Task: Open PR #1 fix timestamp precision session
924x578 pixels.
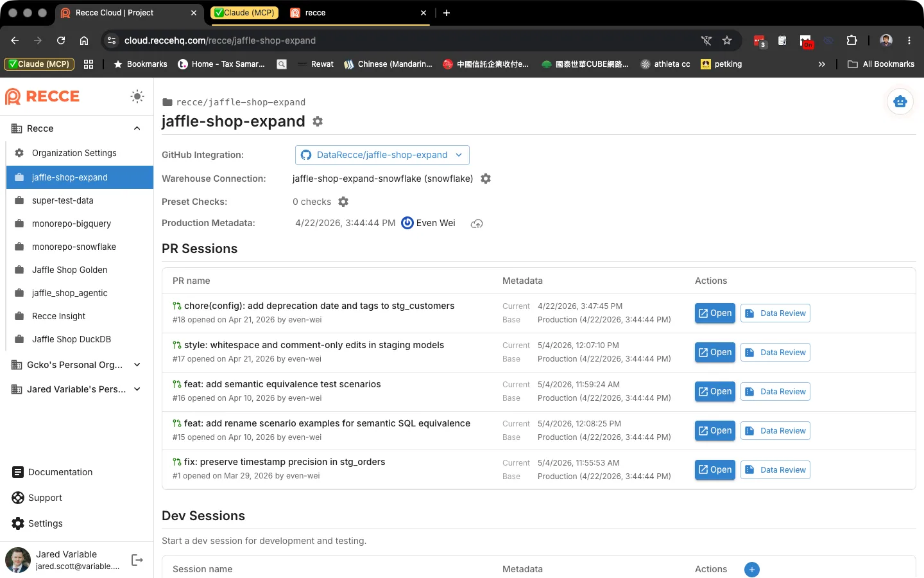Action: 715,470
